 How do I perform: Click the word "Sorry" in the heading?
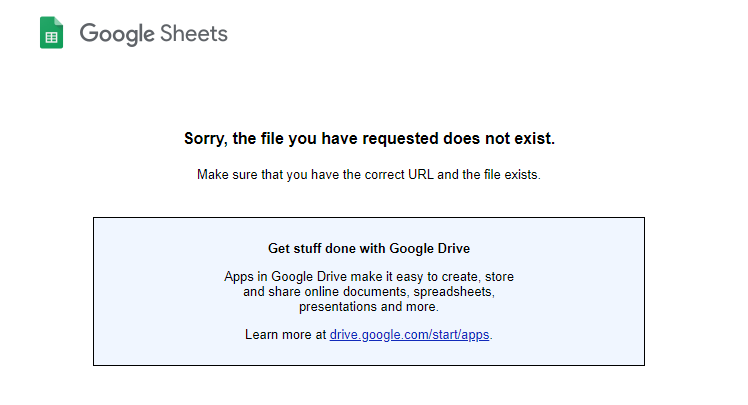click(205, 139)
